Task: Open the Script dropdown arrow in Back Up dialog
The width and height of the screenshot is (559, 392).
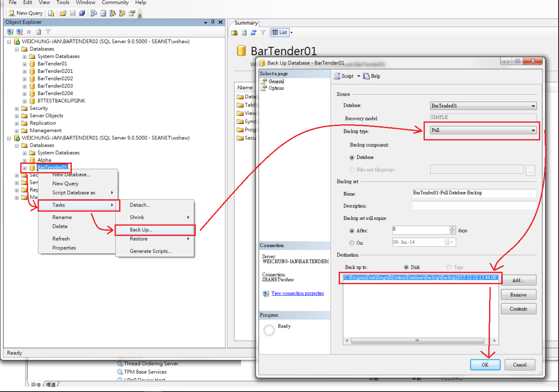Action: point(359,76)
